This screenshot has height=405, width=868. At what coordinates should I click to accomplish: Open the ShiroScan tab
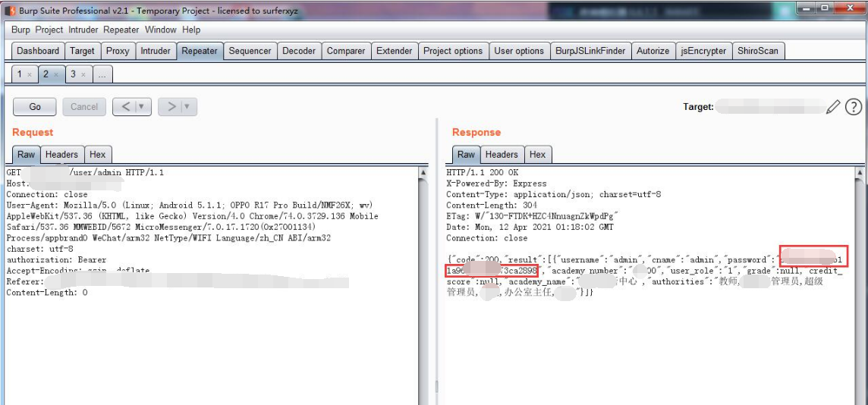(758, 51)
